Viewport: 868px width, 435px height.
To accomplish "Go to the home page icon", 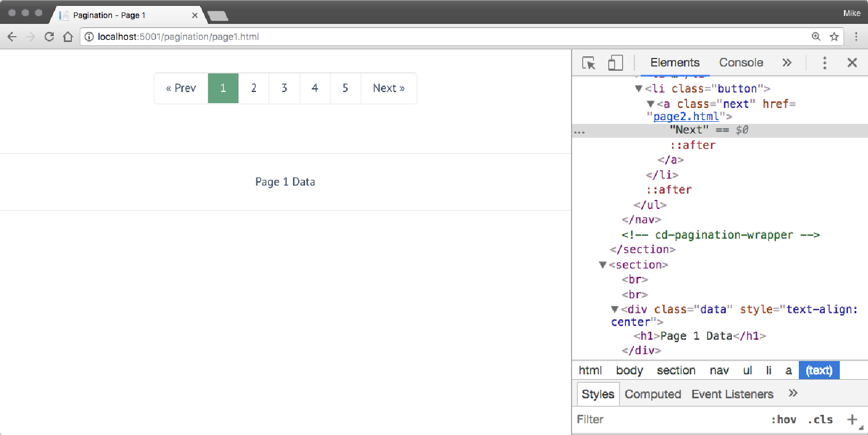I will point(68,37).
